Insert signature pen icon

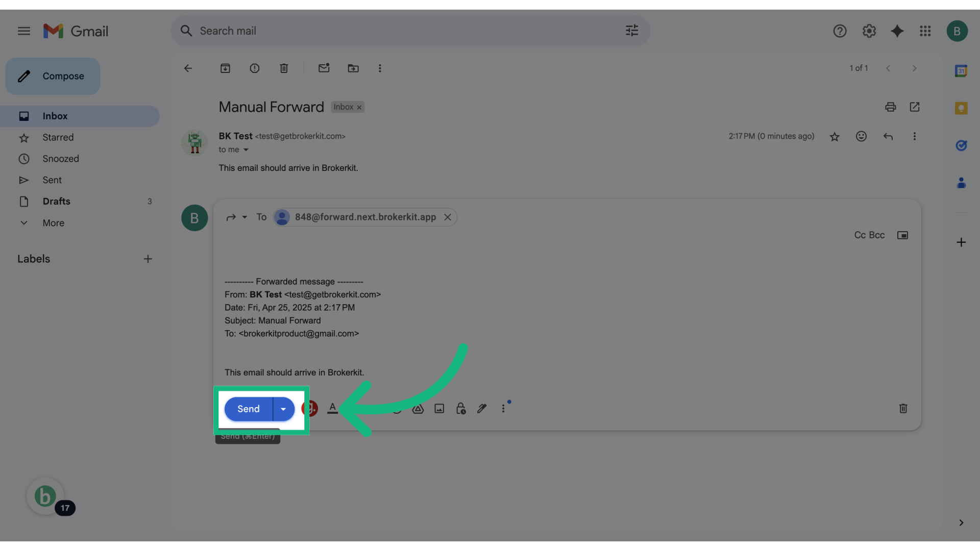tap(482, 408)
